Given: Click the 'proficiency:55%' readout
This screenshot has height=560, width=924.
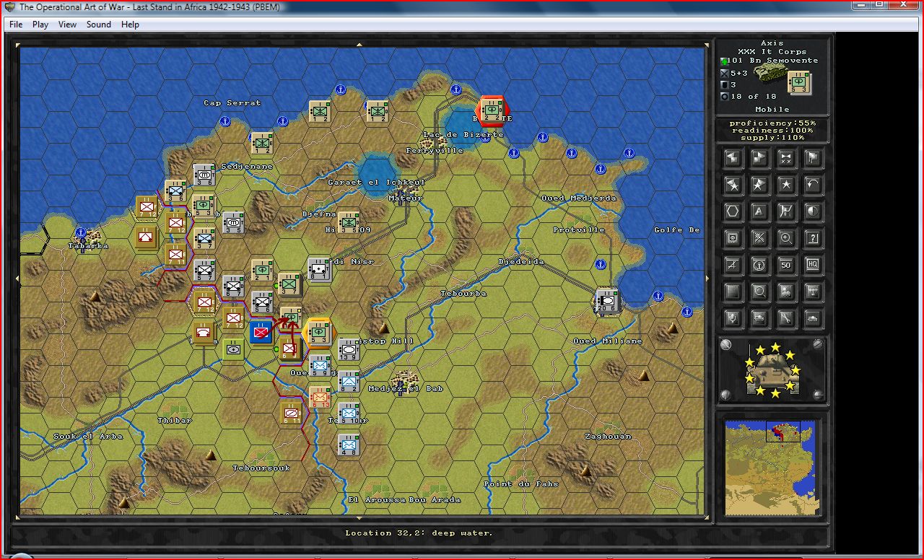Looking at the screenshot, I should (772, 123).
